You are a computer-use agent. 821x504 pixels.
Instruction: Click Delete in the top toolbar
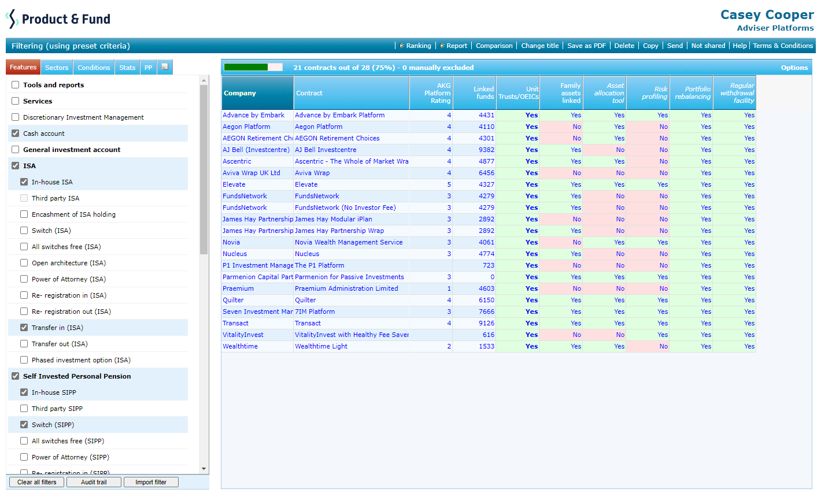(624, 46)
